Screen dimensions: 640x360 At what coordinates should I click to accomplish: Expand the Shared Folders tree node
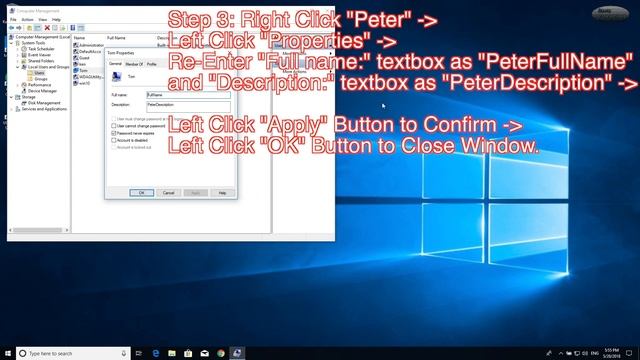pos(18,61)
